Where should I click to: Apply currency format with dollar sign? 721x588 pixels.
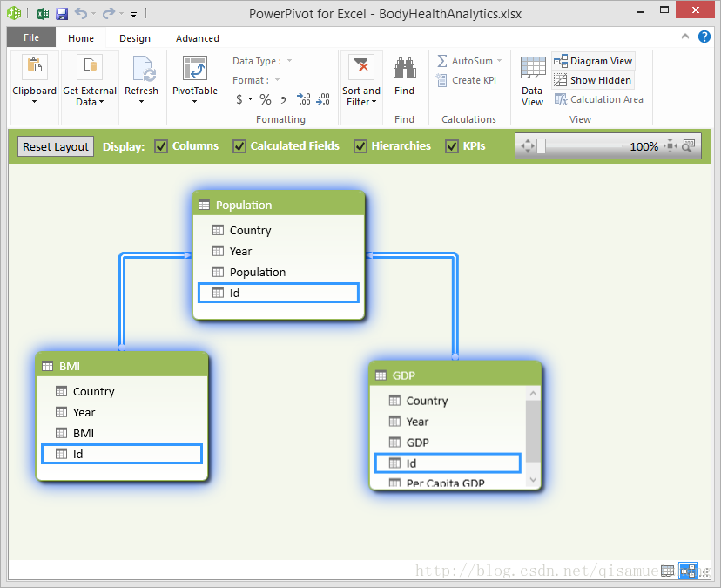click(239, 99)
